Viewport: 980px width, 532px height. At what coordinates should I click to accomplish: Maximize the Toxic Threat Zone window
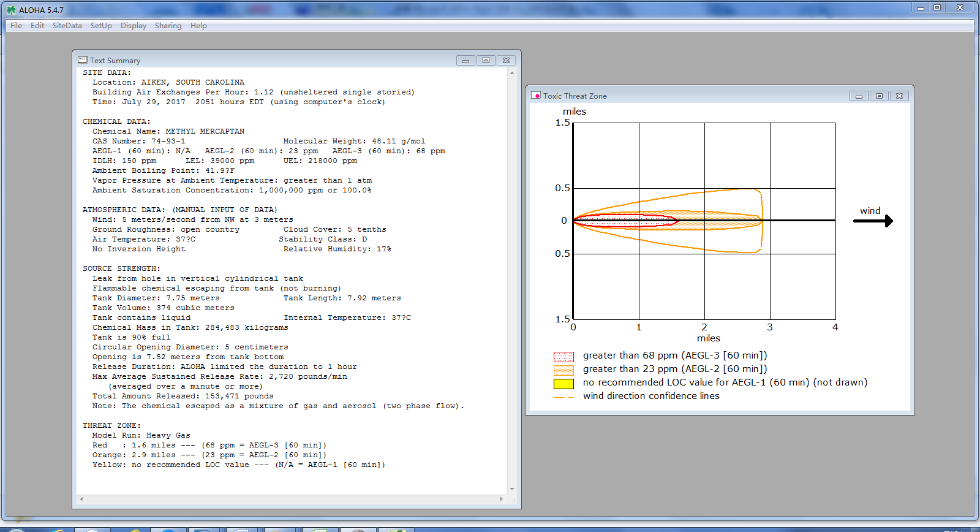879,96
